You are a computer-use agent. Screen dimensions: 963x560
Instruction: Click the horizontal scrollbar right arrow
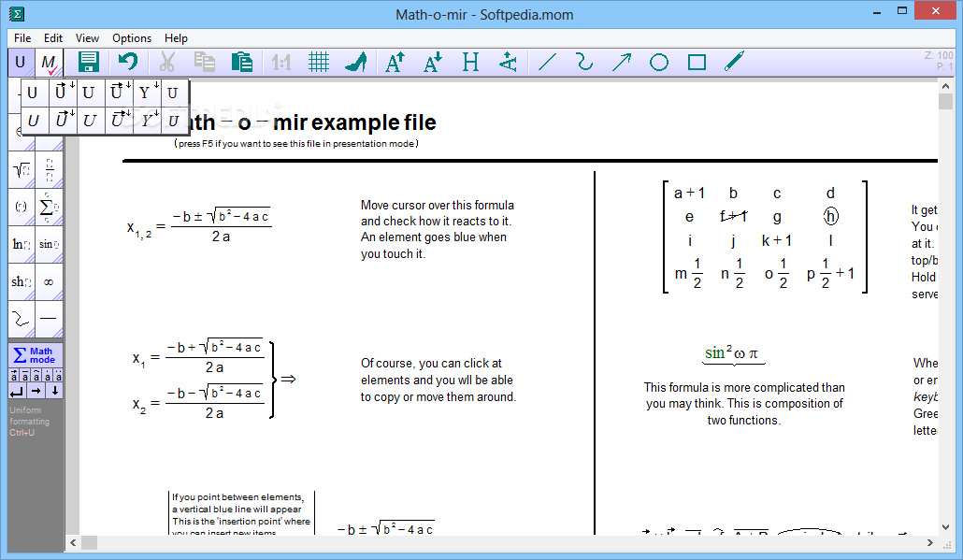coord(930,543)
